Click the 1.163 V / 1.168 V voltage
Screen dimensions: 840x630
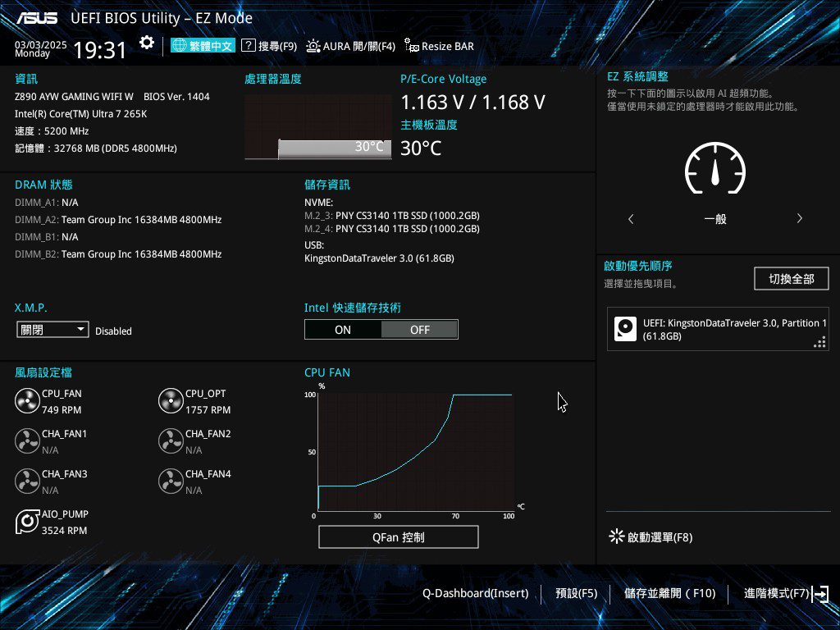(473, 102)
